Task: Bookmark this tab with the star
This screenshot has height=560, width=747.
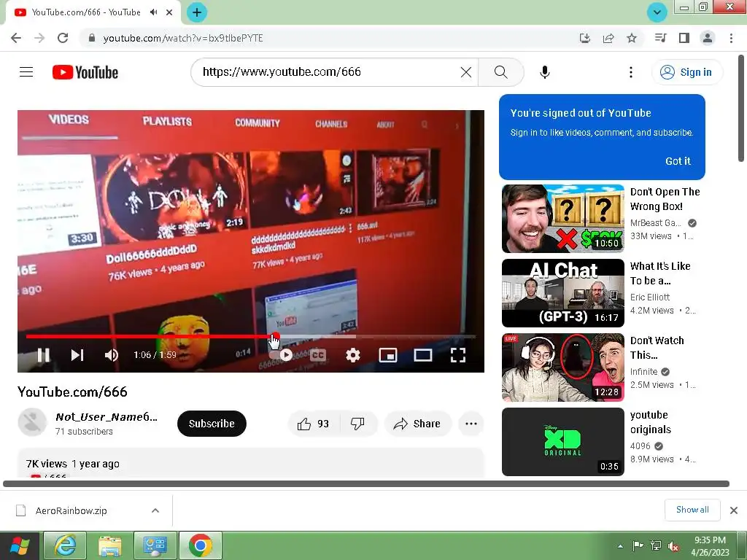Action: [x=632, y=38]
